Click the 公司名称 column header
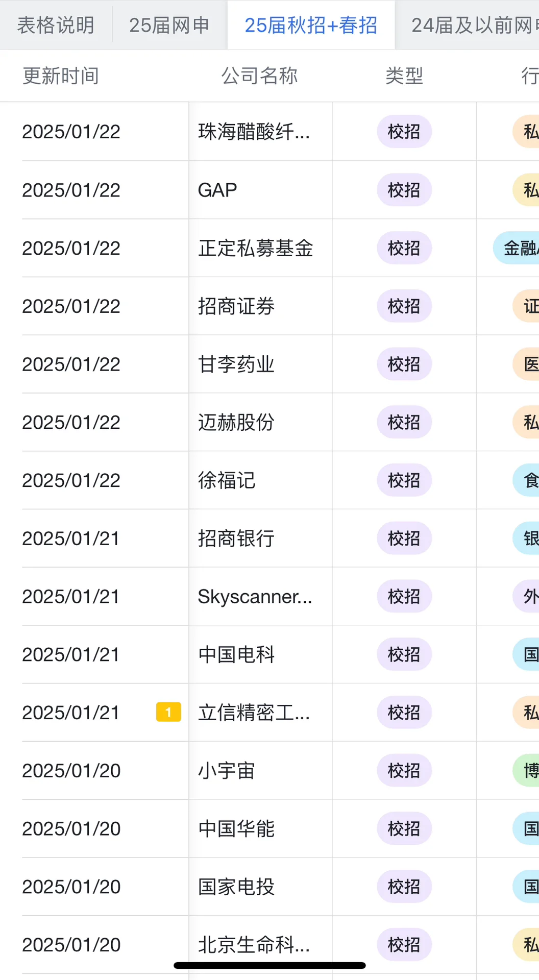 (259, 76)
